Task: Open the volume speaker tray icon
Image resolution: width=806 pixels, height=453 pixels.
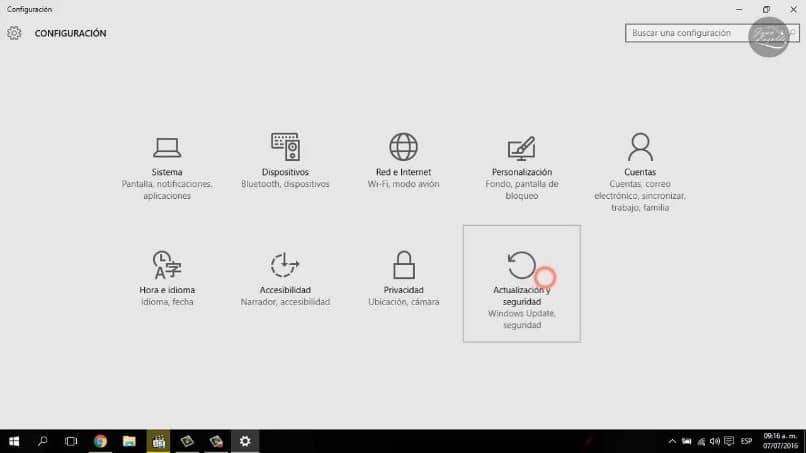Action: (x=715, y=441)
